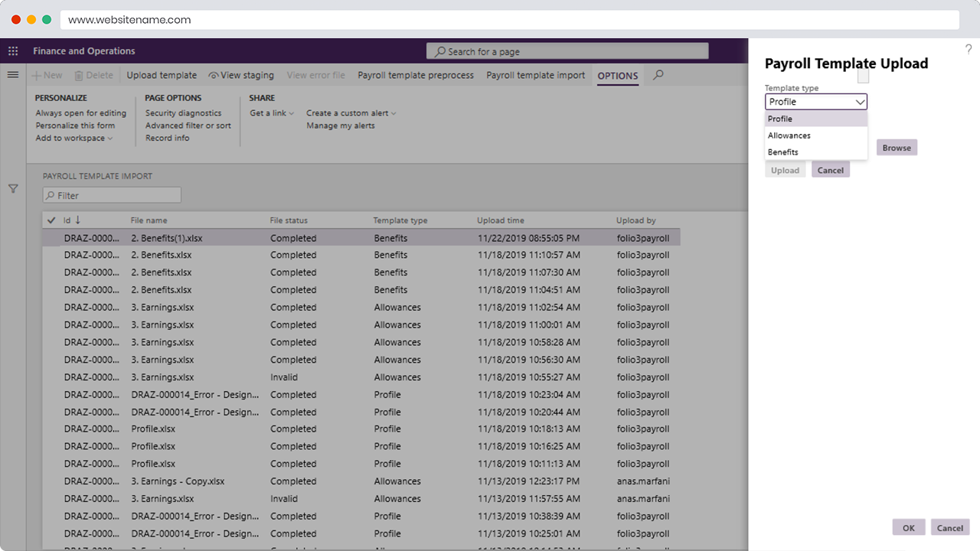Click the Browse button

897,148
